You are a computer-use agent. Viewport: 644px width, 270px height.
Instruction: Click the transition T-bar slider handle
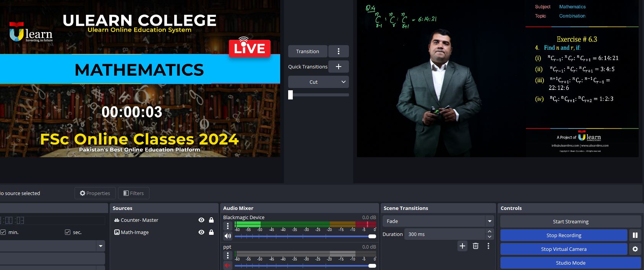coord(290,95)
